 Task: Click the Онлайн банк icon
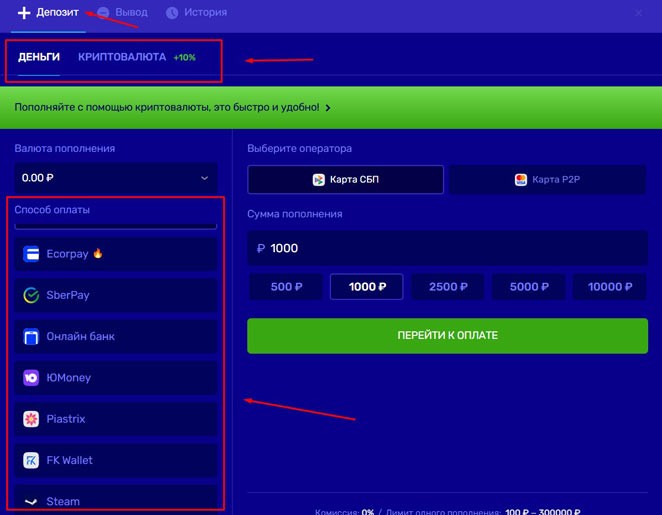coord(31,337)
